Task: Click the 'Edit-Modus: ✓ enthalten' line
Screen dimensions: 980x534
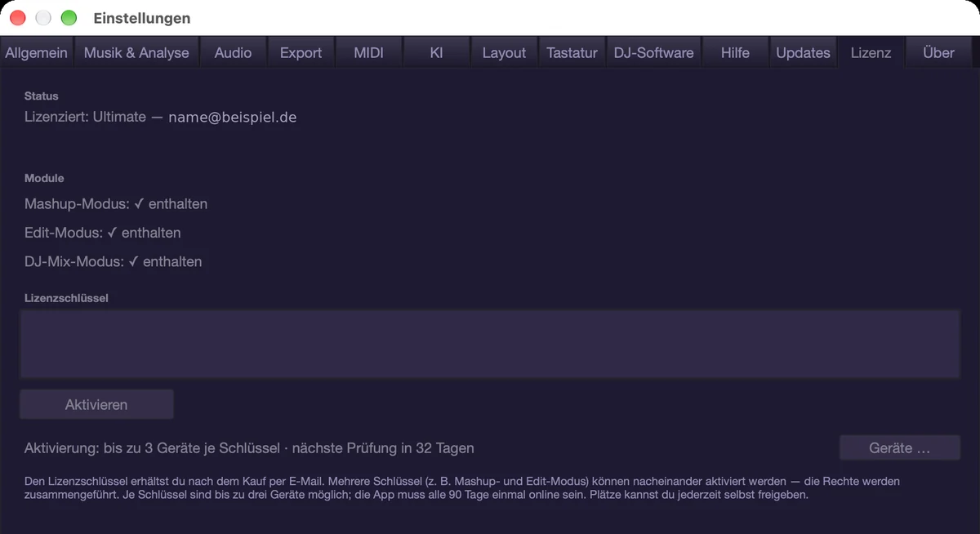Action: [103, 233]
